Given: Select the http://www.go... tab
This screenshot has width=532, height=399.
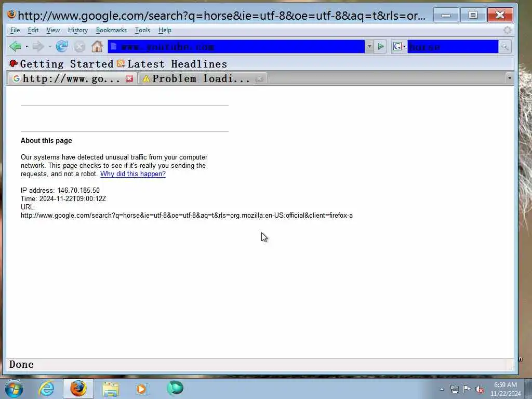Looking at the screenshot, I should (72, 79).
